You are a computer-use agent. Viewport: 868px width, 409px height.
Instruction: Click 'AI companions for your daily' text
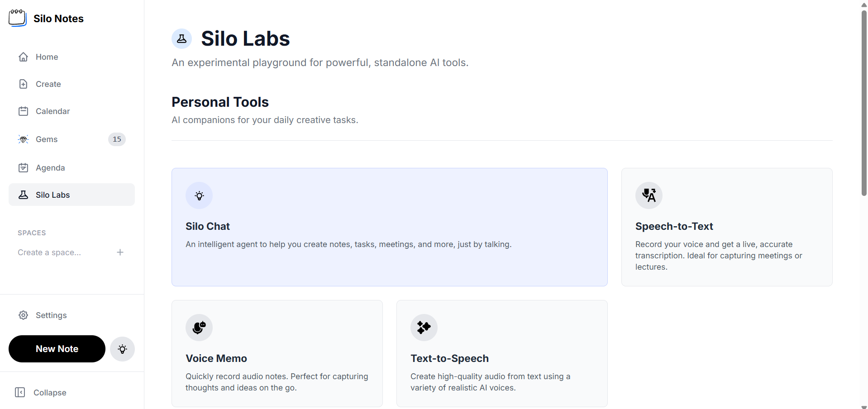tap(265, 120)
